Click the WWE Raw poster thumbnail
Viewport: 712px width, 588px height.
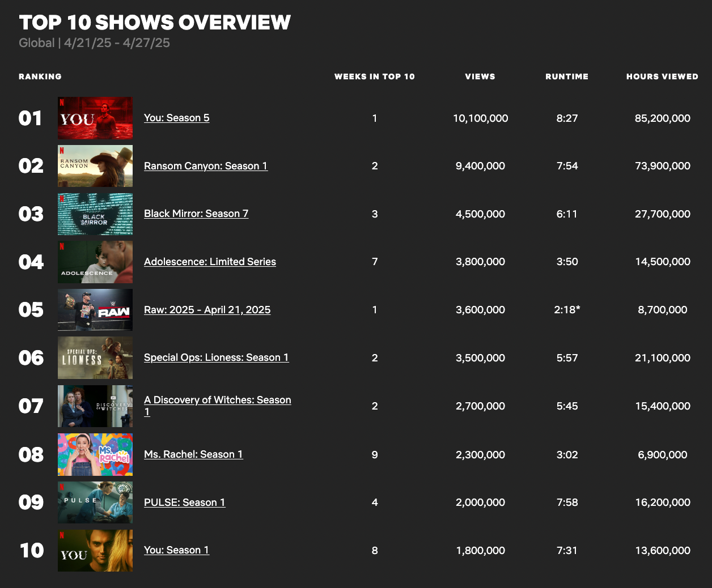coord(95,310)
